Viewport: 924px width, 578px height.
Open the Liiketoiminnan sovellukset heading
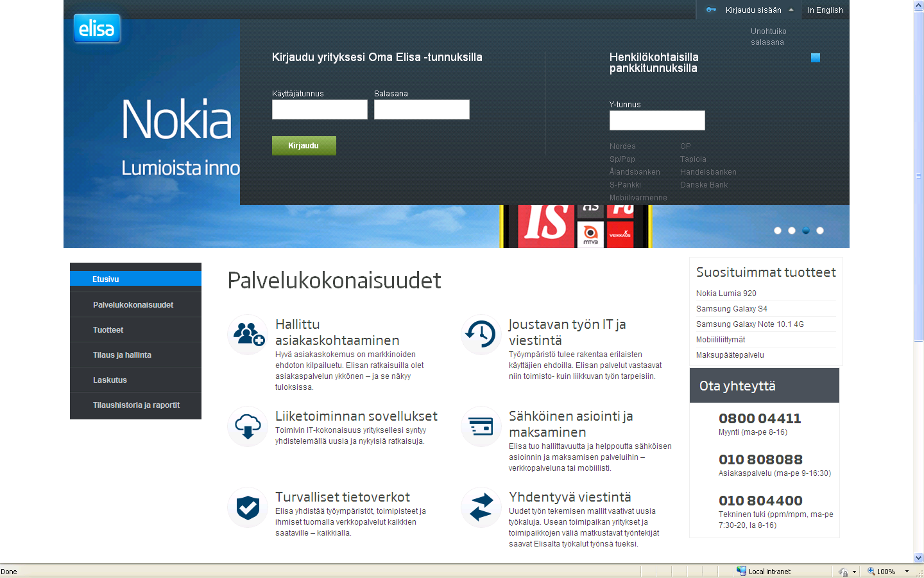tap(356, 416)
